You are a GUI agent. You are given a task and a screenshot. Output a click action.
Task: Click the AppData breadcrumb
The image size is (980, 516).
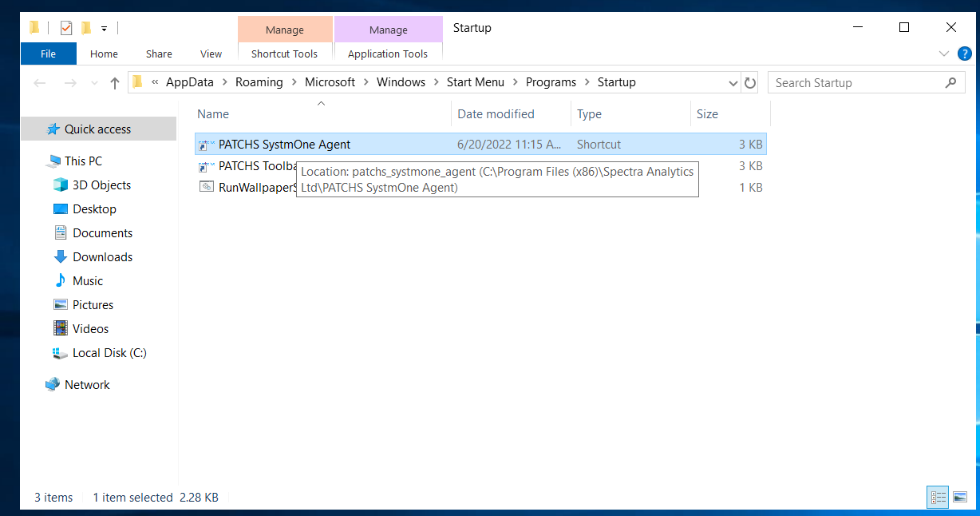(190, 82)
